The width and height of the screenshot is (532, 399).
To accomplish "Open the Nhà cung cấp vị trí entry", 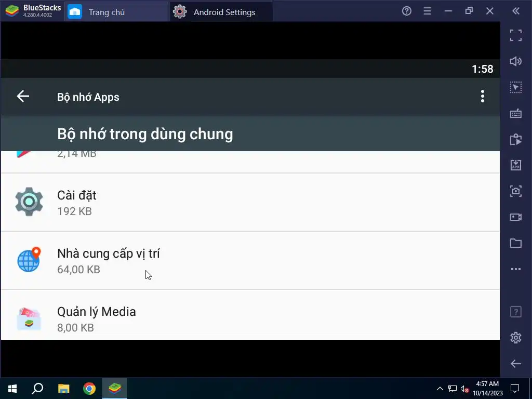I will [250, 261].
